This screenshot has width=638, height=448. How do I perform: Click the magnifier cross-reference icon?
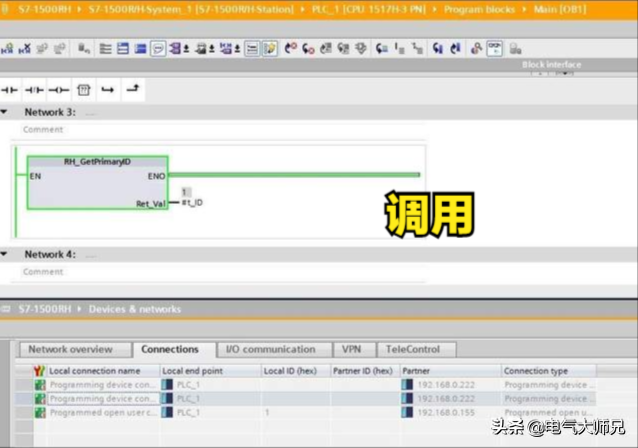[476, 49]
